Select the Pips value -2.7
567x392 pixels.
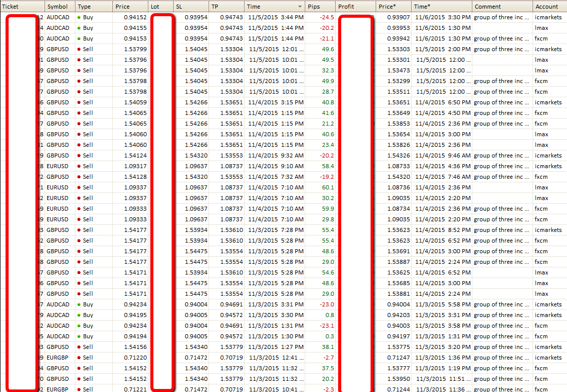pyautogui.click(x=329, y=358)
